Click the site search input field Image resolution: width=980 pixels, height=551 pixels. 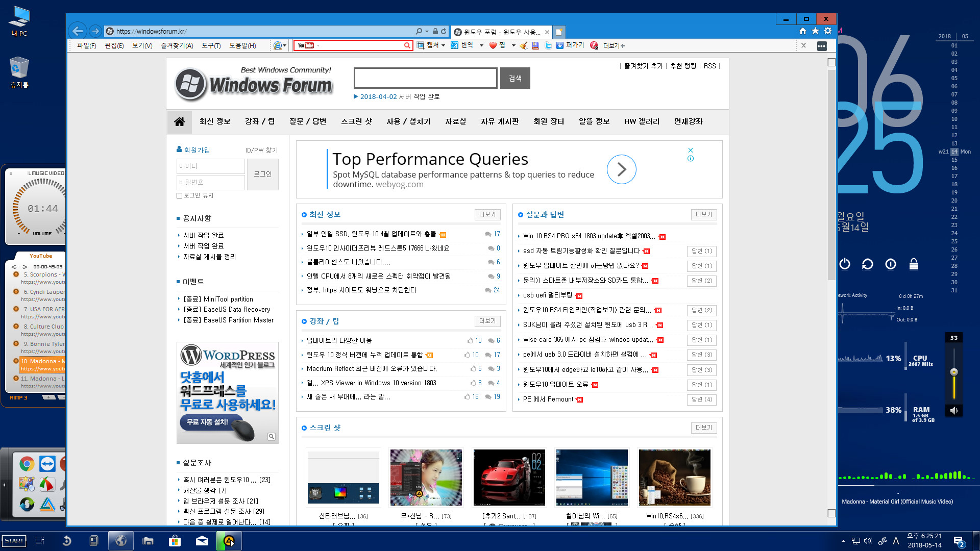(425, 78)
